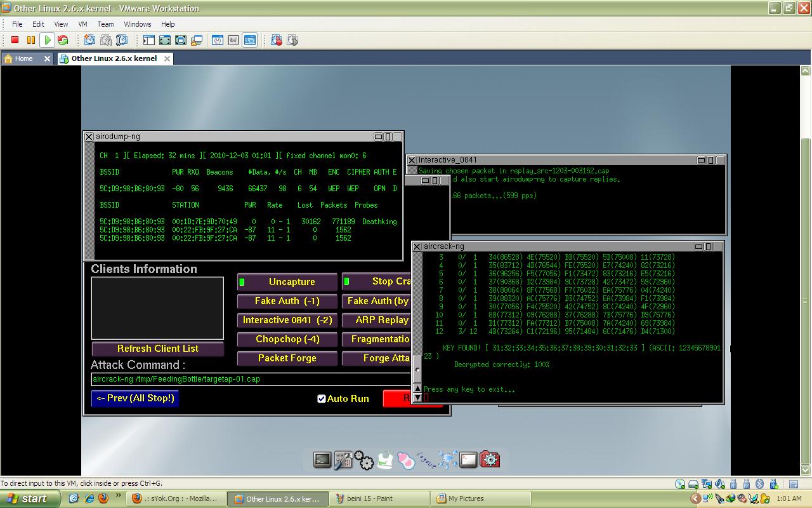812x508 pixels.
Task: Open the Snapshot Manager icon
Action: click(x=121, y=40)
